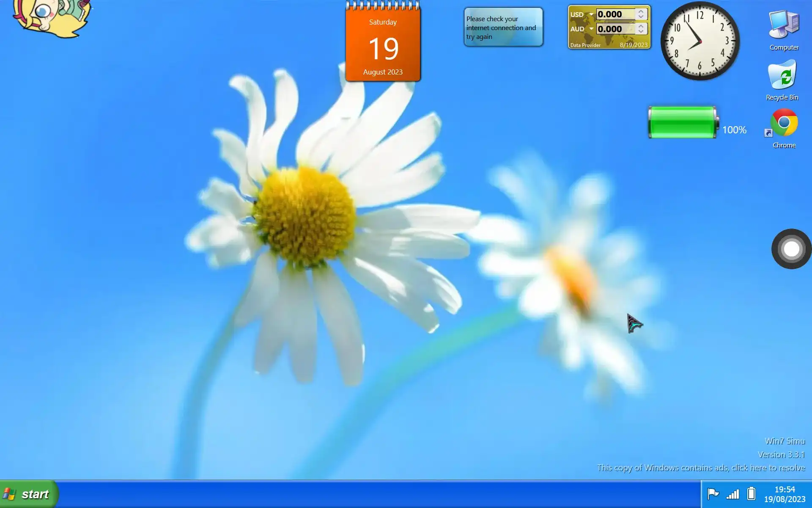This screenshot has height=508, width=812.
Task: Click the cartoon character gadget
Action: [52, 17]
